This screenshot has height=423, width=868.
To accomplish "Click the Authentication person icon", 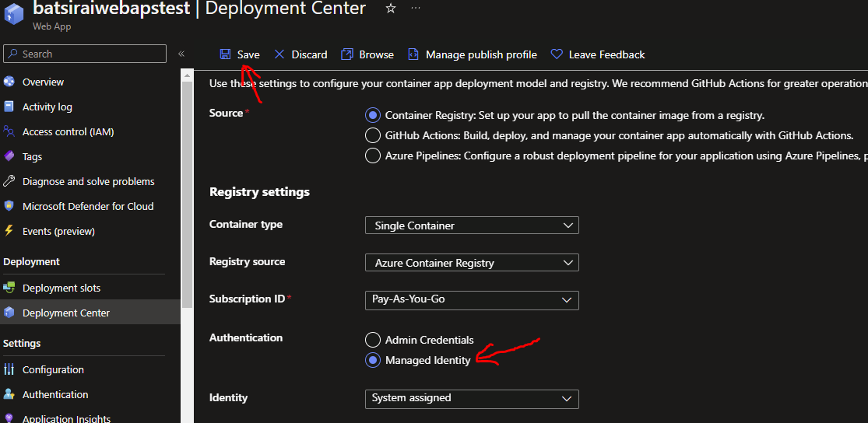I will click(x=9, y=394).
